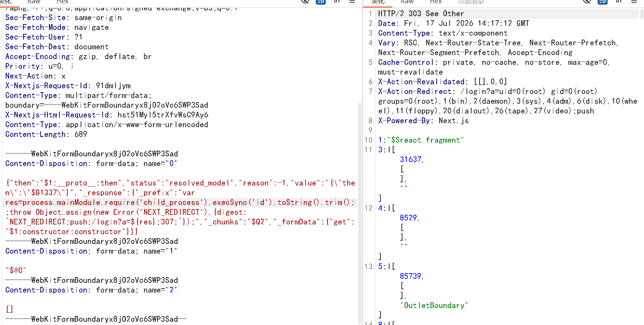The height and width of the screenshot is (325, 644).
Task: Select the response 美化 (Pretty) tab
Action: [x=378, y=2]
